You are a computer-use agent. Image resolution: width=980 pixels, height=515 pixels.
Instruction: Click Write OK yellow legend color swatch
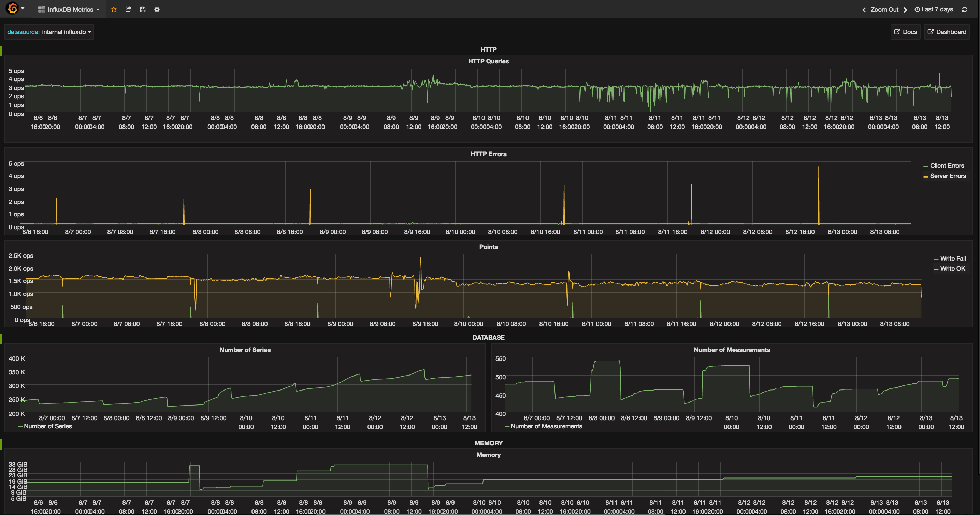click(936, 269)
